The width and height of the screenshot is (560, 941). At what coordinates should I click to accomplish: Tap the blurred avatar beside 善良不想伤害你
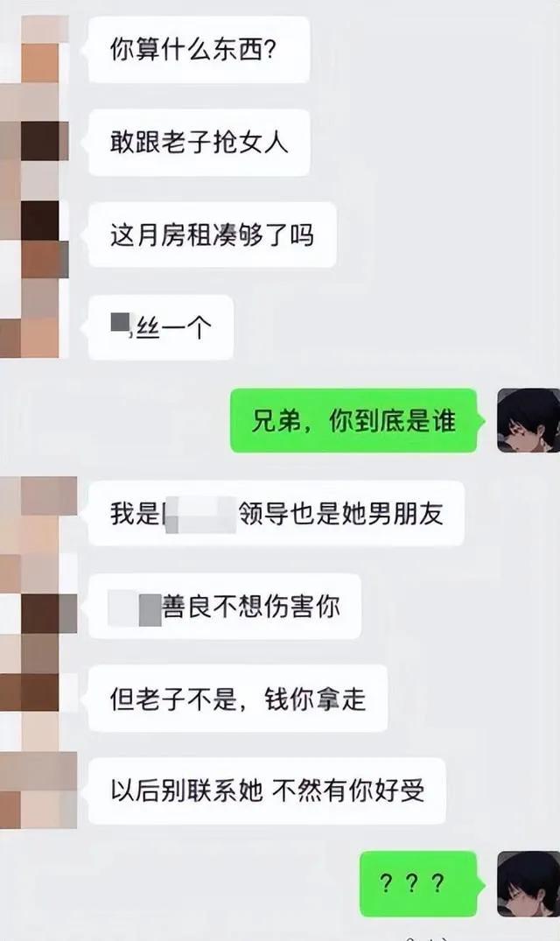pos(38,606)
